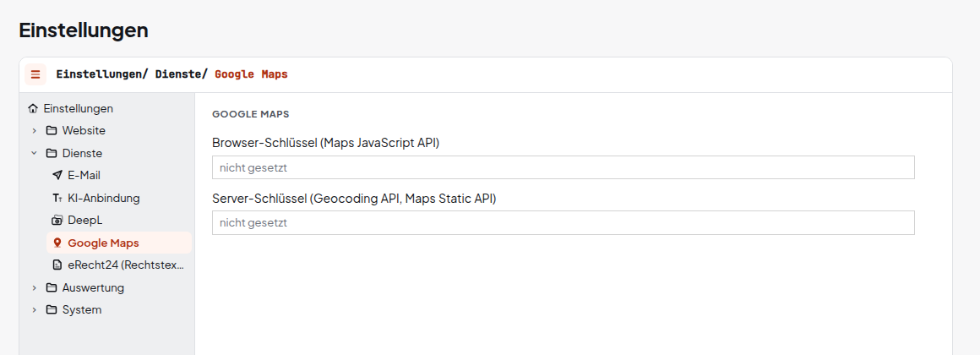
Task: Click the folder icon next to System
Action: [x=52, y=311]
